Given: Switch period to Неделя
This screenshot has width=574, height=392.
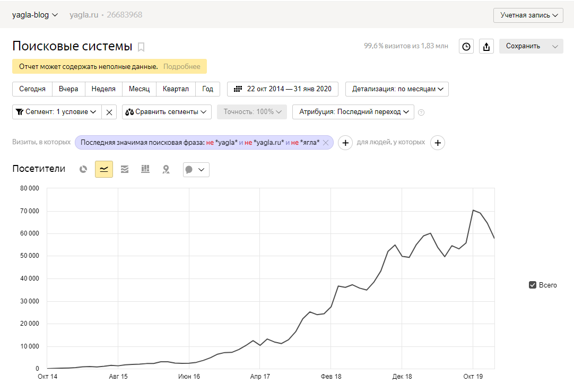Looking at the screenshot, I should [x=103, y=89].
